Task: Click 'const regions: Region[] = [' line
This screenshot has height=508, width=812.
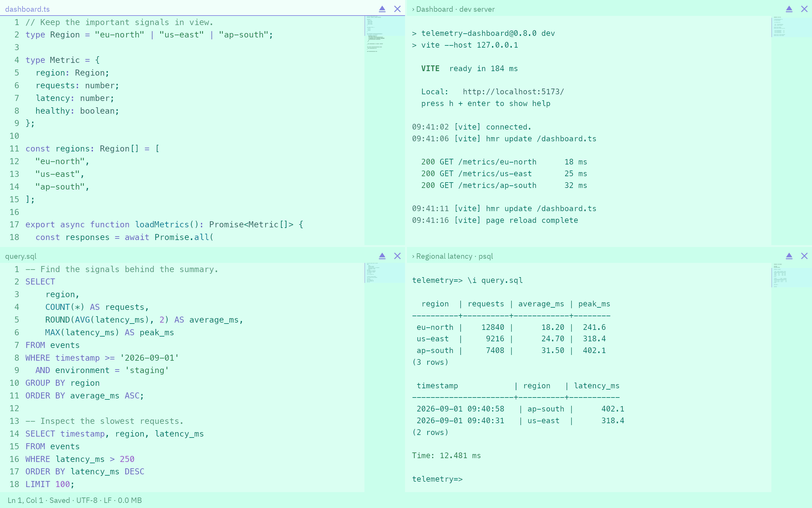Action: (x=92, y=149)
